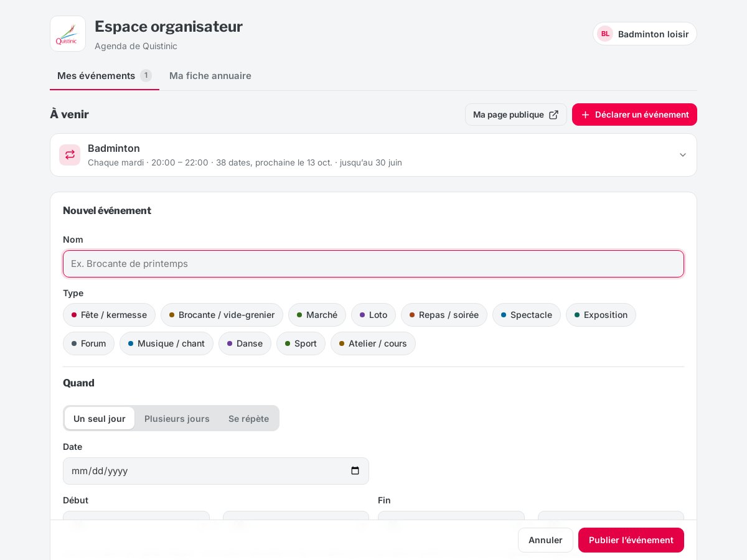Image resolution: width=747 pixels, height=560 pixels.
Task: Choose the Exposition type chip
Action: (x=601, y=315)
